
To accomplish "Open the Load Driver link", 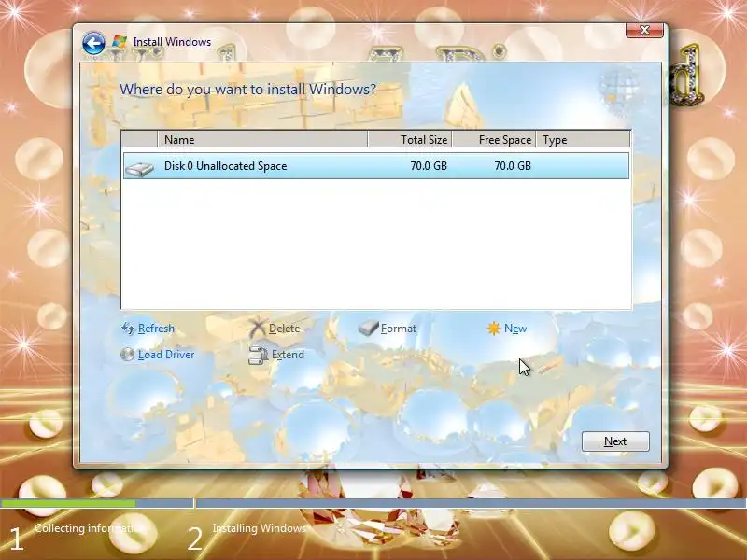I will pyautogui.click(x=166, y=355).
